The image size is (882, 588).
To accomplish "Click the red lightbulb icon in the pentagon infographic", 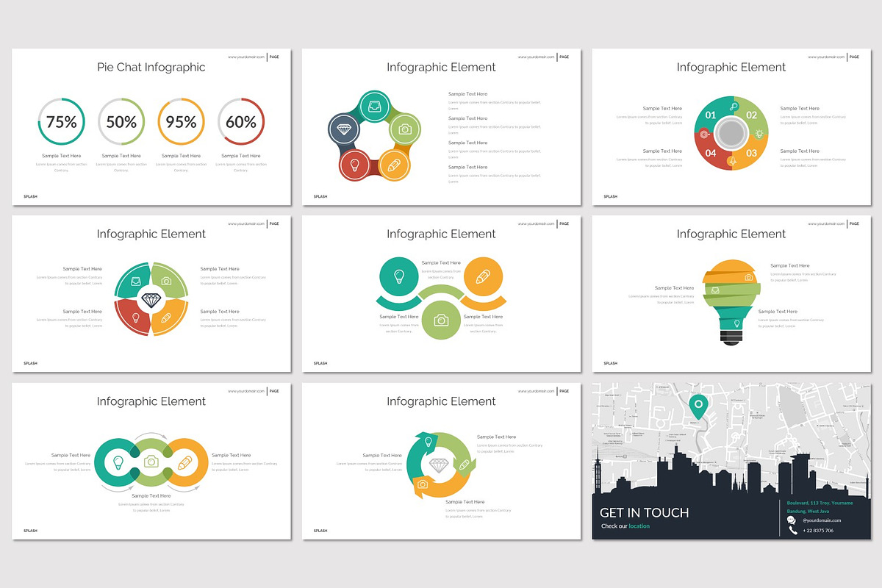I will point(354,164).
